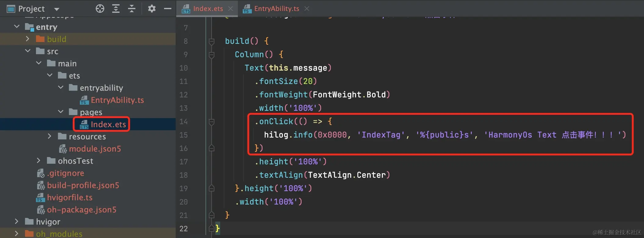Click 'TextAlign.Center' in the line 18 code

point(347,175)
